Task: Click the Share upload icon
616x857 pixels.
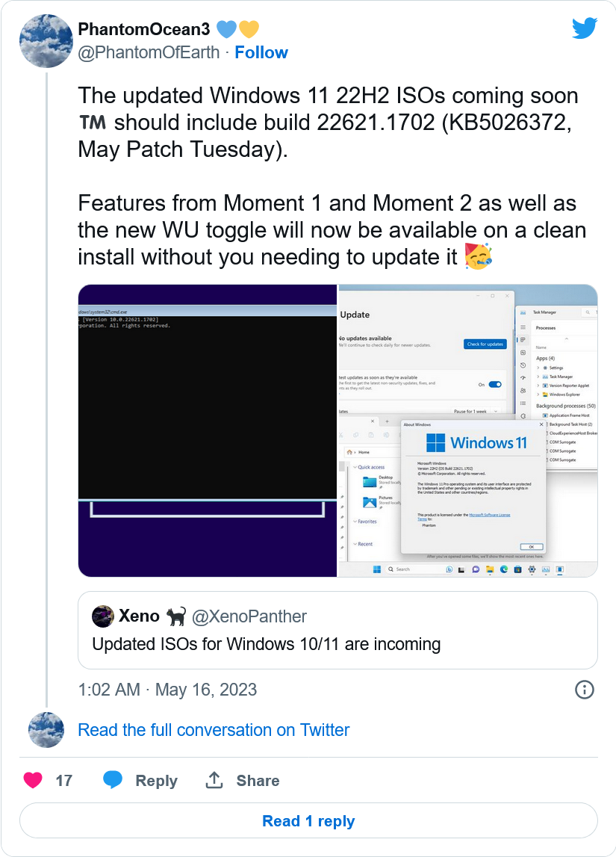Action: click(214, 781)
